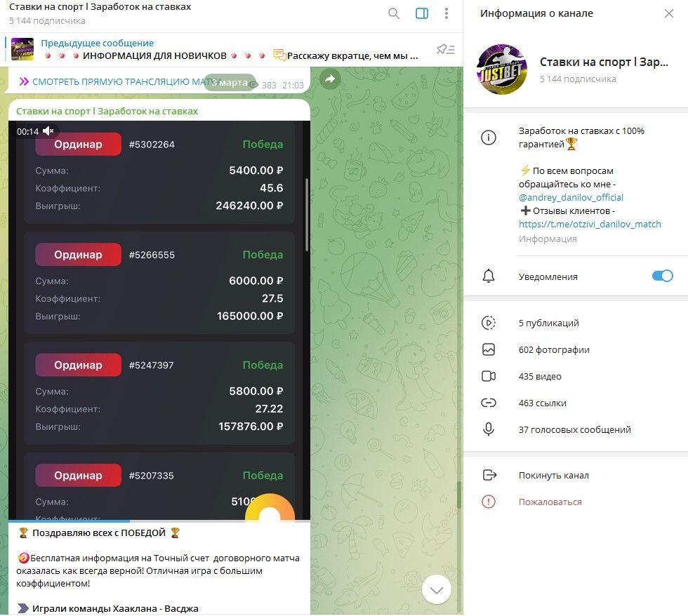The image size is (688, 616).
Task: Toggle the Уведомления notifications switch
Action: pyautogui.click(x=662, y=276)
